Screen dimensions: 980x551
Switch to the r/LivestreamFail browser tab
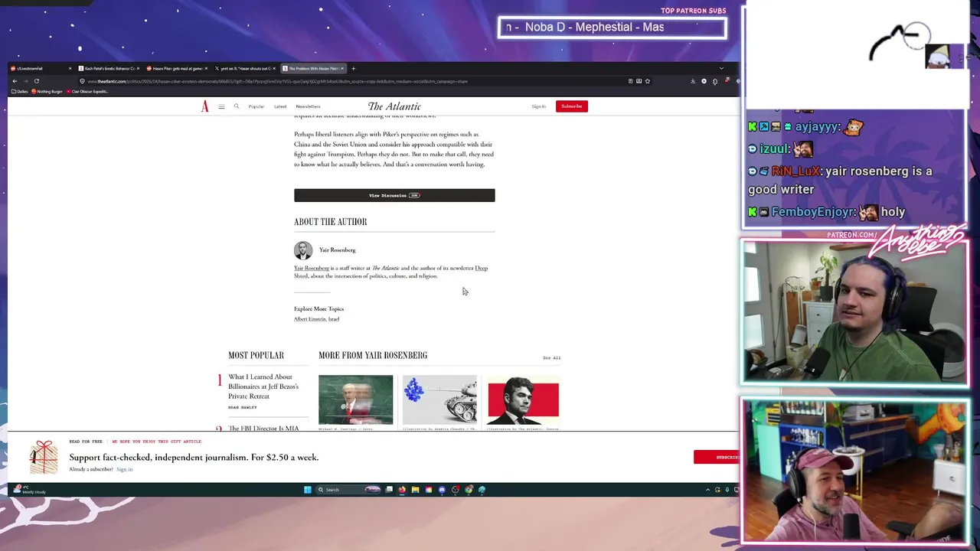coord(40,68)
